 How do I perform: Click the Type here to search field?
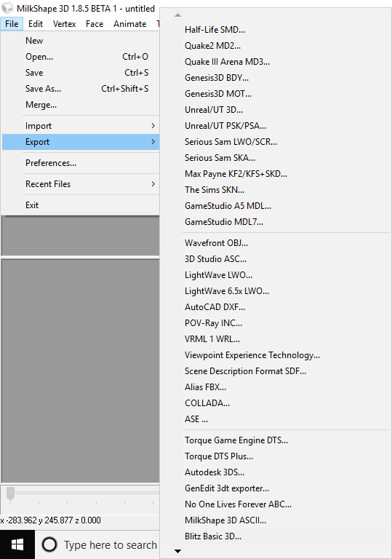tap(111, 544)
